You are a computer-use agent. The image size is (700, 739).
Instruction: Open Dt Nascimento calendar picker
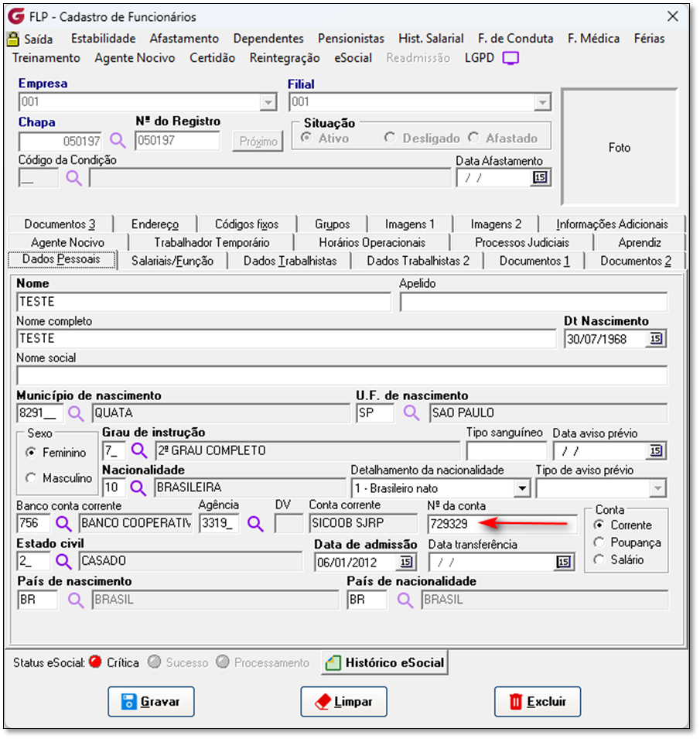(656, 338)
